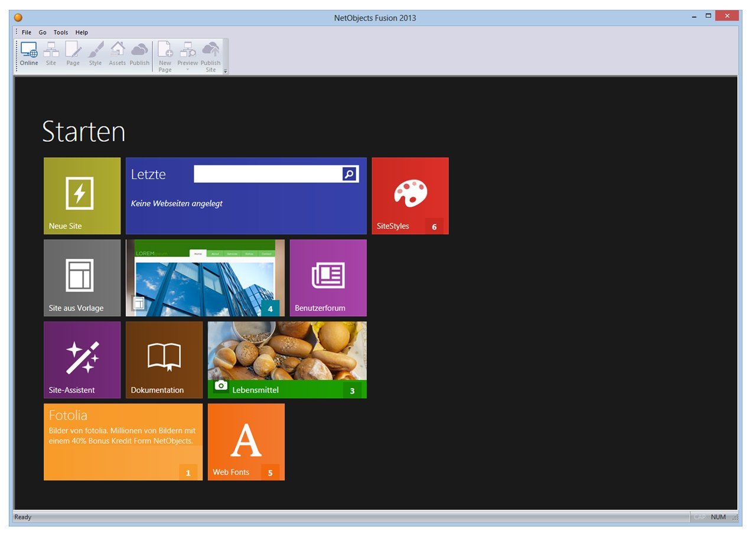Screen dimensions: 756x540
Task: Maximize the NetObjects Fusion window
Action: click(708, 16)
